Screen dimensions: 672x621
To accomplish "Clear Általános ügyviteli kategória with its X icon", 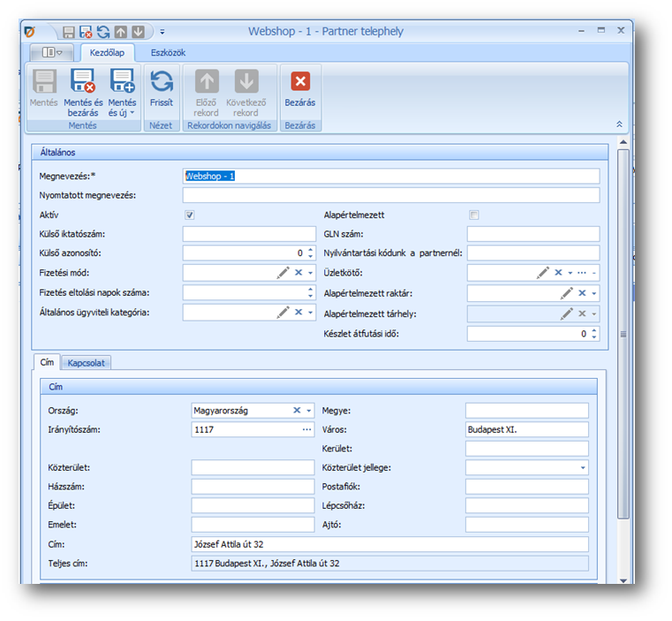I will (x=298, y=312).
